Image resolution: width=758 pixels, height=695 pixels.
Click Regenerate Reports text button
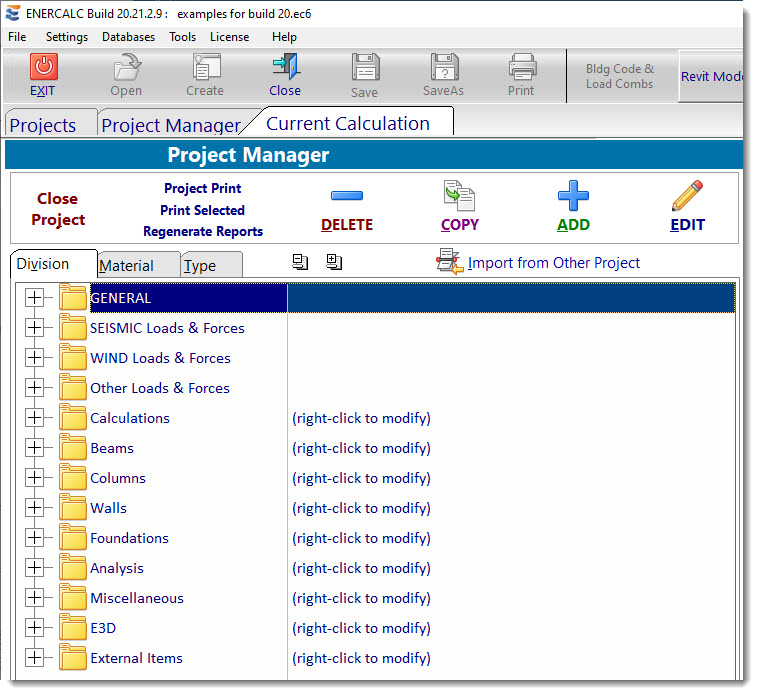203,231
